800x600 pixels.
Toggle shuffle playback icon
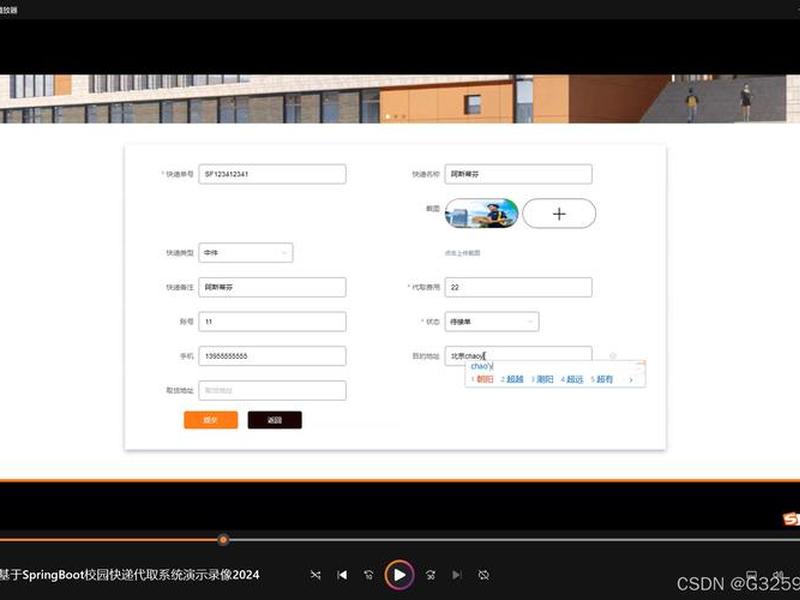(315, 575)
